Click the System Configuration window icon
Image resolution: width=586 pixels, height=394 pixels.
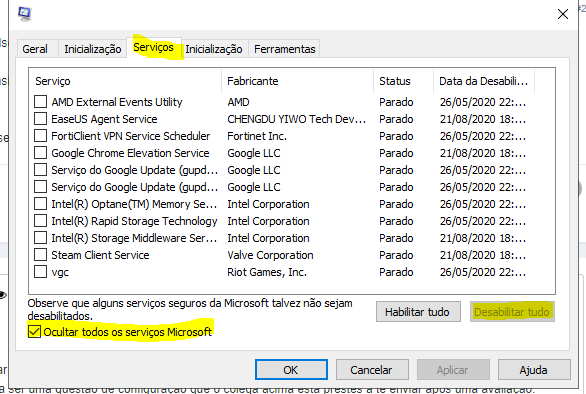(25, 14)
